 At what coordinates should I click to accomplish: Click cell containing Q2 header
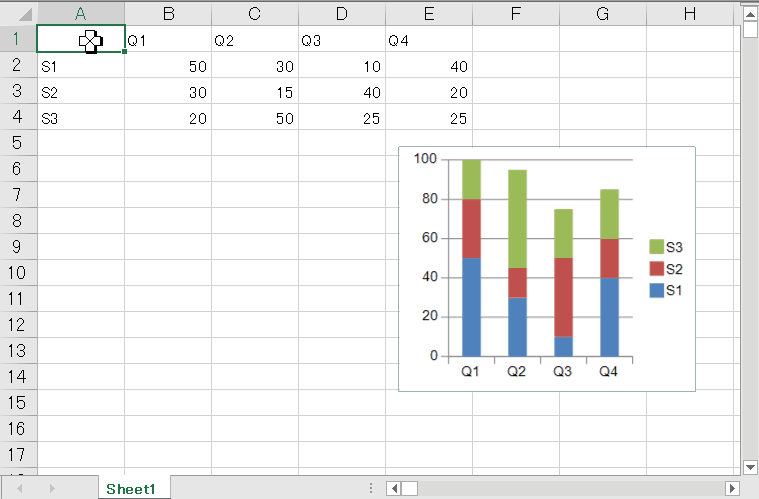pos(255,39)
